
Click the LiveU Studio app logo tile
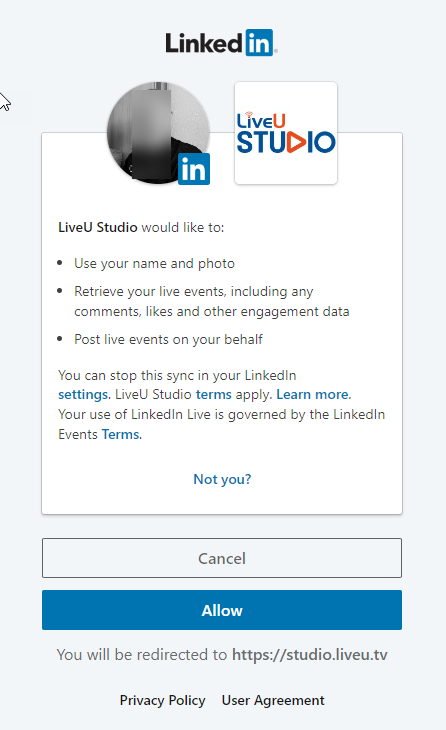point(286,133)
